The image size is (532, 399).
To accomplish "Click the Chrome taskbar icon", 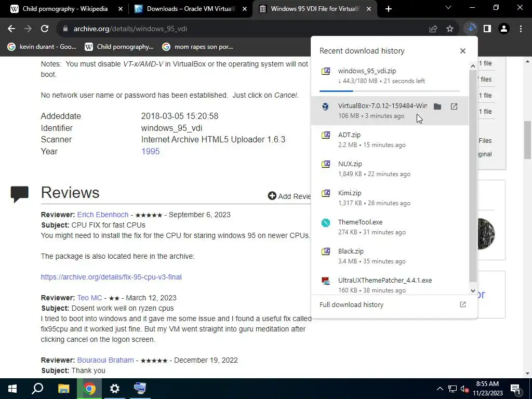I will click(x=89, y=389).
